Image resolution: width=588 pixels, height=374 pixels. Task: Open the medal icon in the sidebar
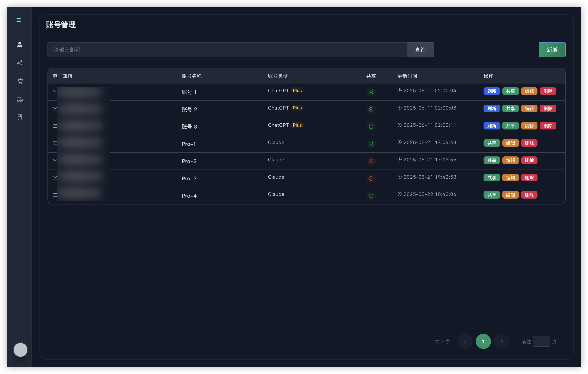tap(20, 118)
